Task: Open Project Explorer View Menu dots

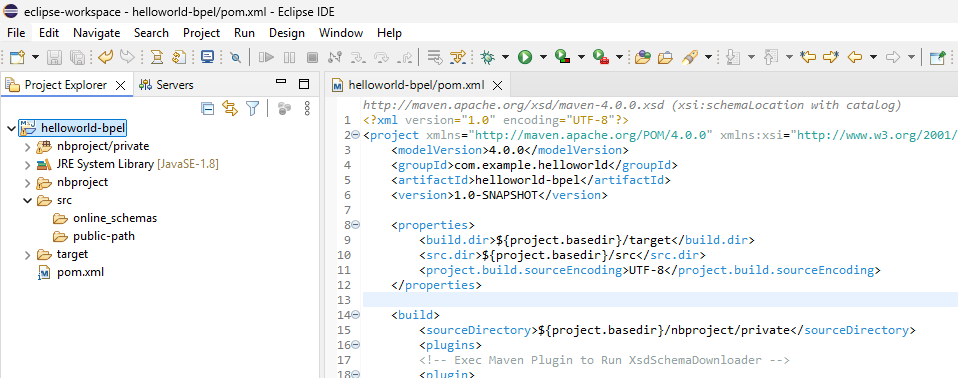Action: (x=307, y=109)
